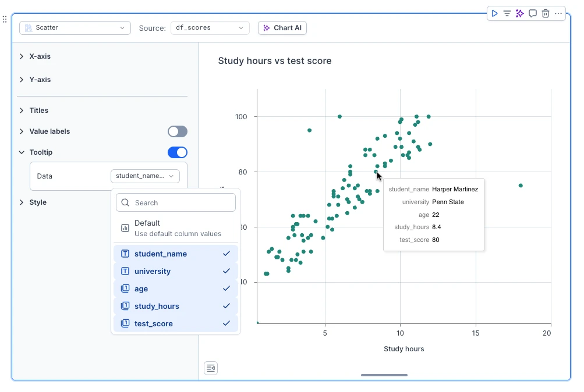This screenshot has width=584, height=392.
Task: Select university in the column list
Action: pos(176,271)
